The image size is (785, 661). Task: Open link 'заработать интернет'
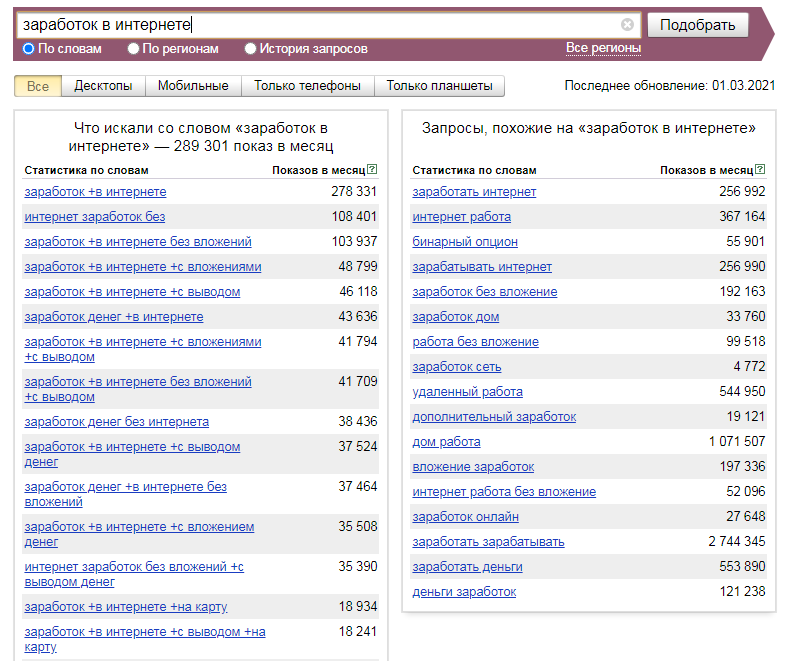pyautogui.click(x=474, y=192)
